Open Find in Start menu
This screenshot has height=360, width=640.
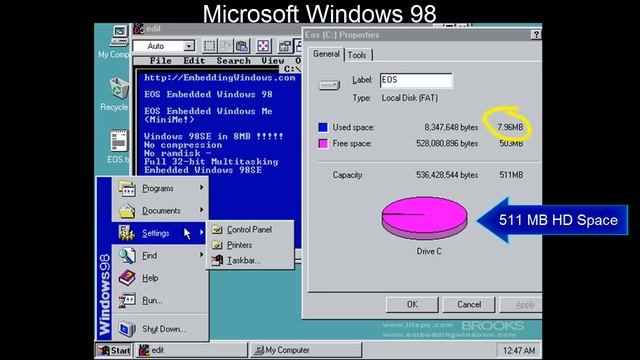click(160, 256)
